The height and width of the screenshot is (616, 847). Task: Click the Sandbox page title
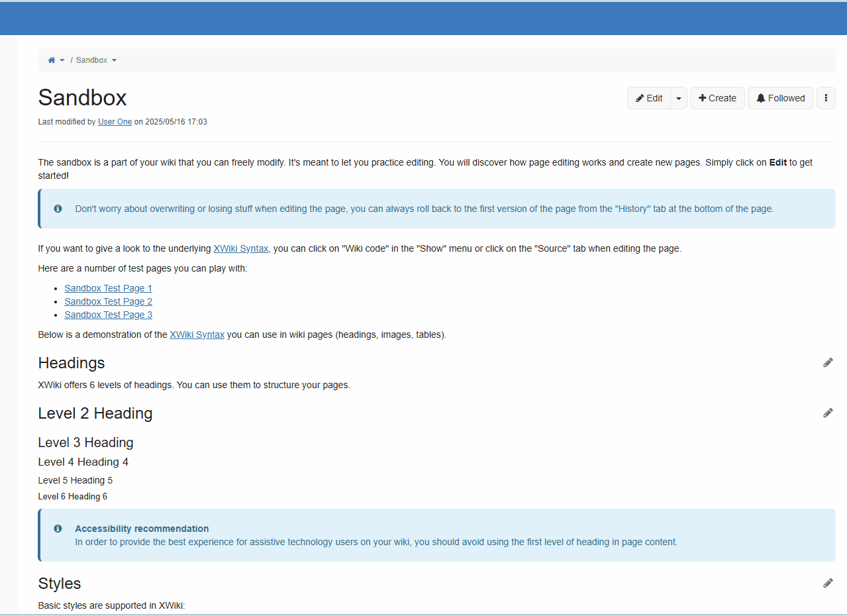click(82, 97)
